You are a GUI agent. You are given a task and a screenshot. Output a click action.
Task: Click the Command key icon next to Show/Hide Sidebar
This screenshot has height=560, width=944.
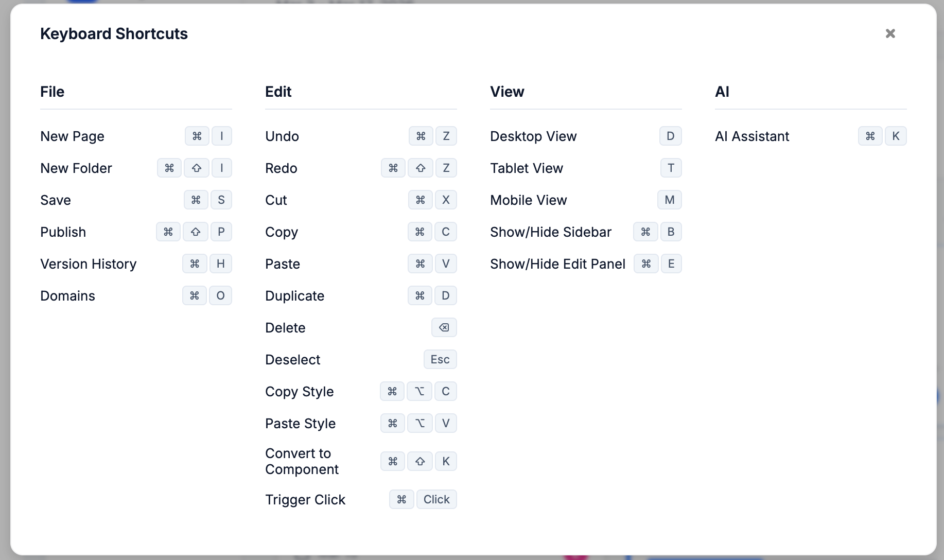645,232
